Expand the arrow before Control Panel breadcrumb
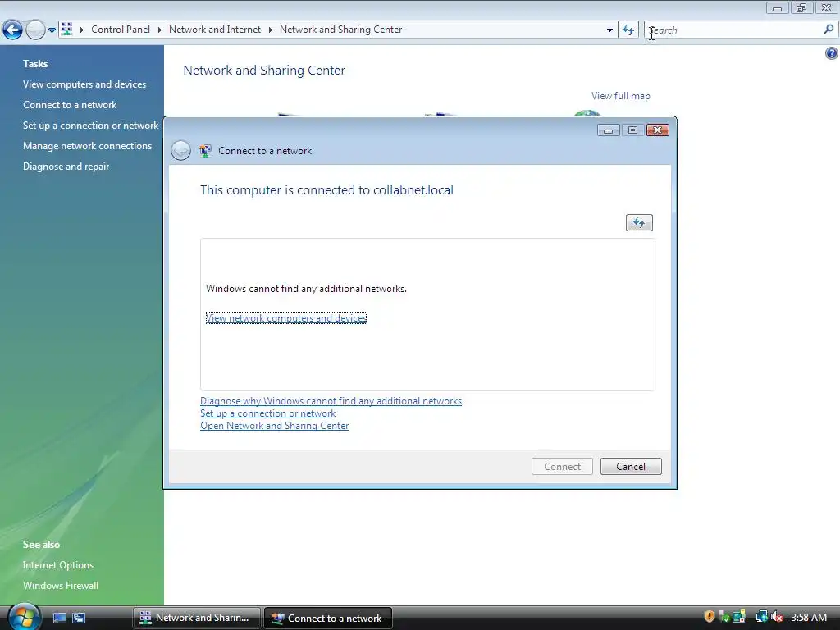Image resolution: width=840 pixels, height=630 pixels. (x=81, y=30)
